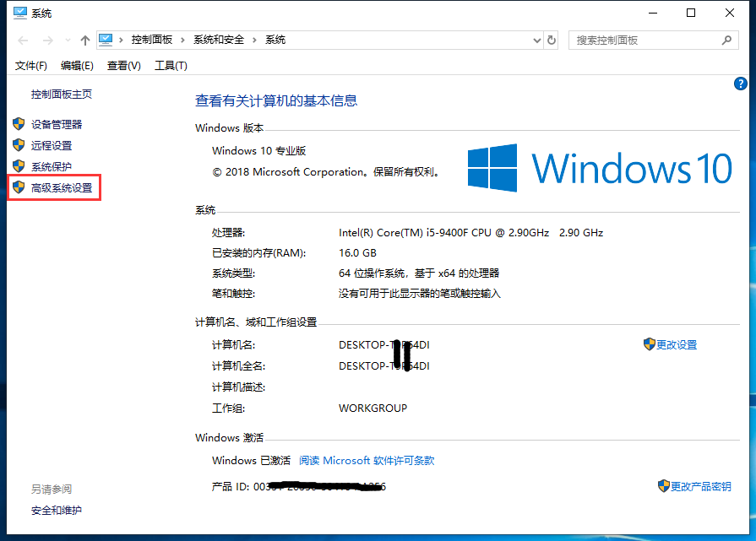Select the 查看有关计算机的基本信息 heading
756x541 pixels.
[x=276, y=100]
